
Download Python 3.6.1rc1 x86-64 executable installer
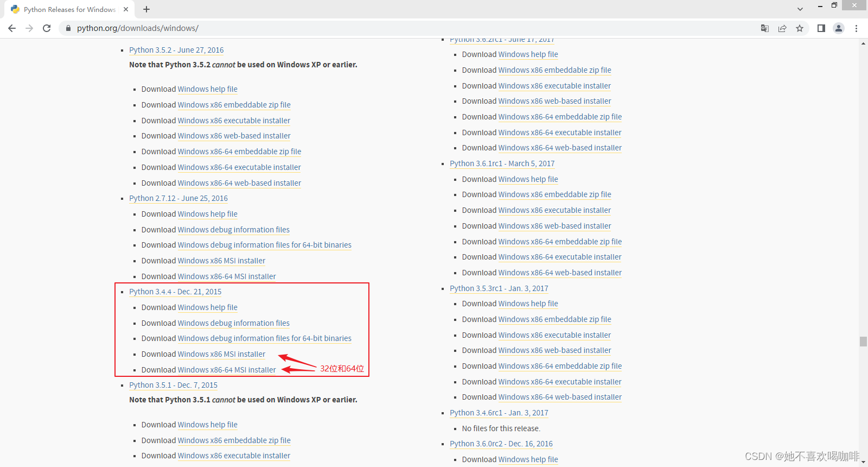coord(560,257)
